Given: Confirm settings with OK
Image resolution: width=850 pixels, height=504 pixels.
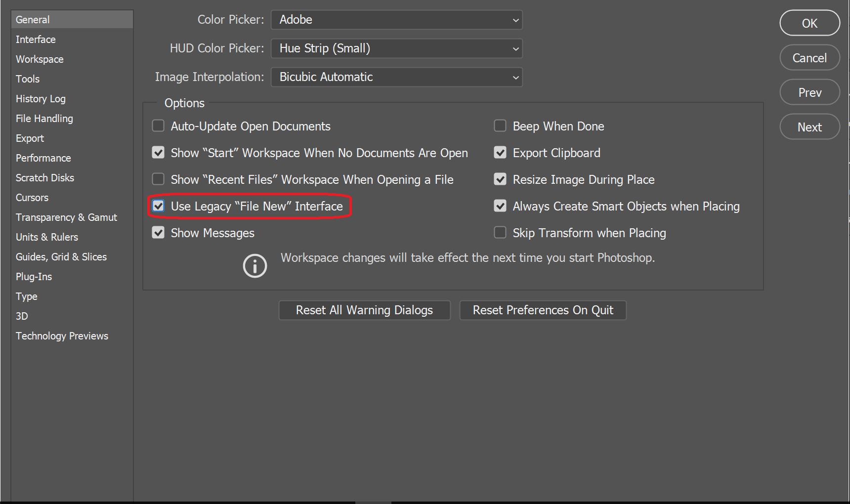Looking at the screenshot, I should coord(809,23).
